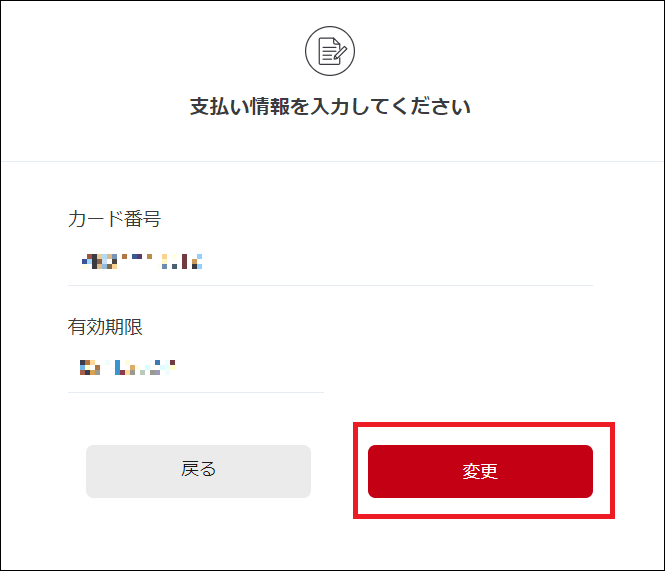Click the divider line below the heading
This screenshot has height=571, width=665.
point(330,161)
